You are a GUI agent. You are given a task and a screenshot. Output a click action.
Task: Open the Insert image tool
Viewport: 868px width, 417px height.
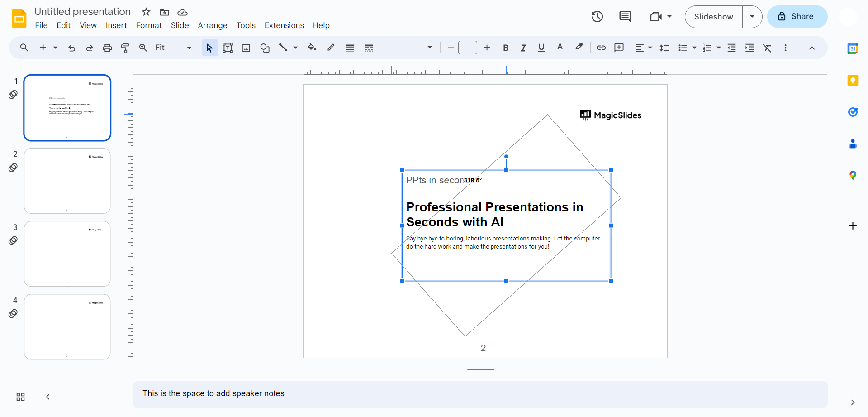(246, 48)
